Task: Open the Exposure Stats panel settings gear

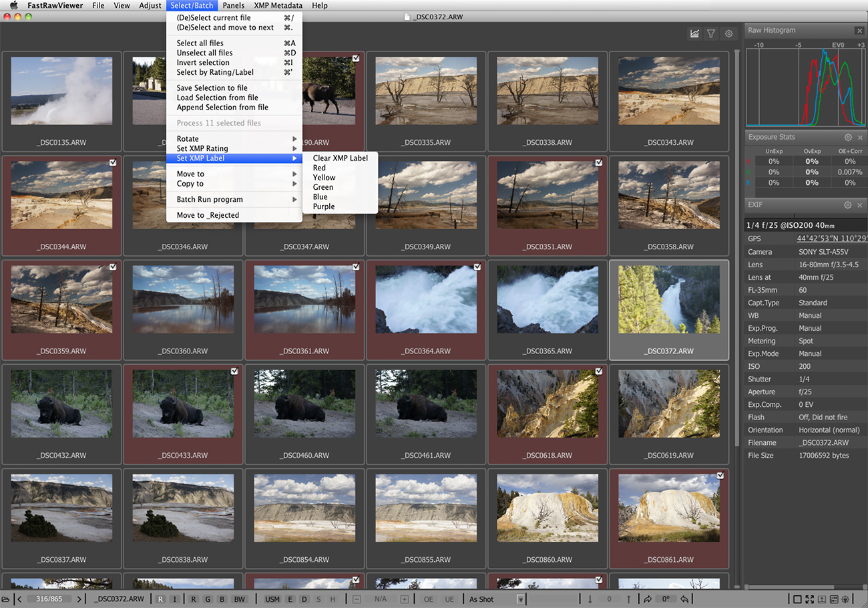Action: tap(847, 136)
